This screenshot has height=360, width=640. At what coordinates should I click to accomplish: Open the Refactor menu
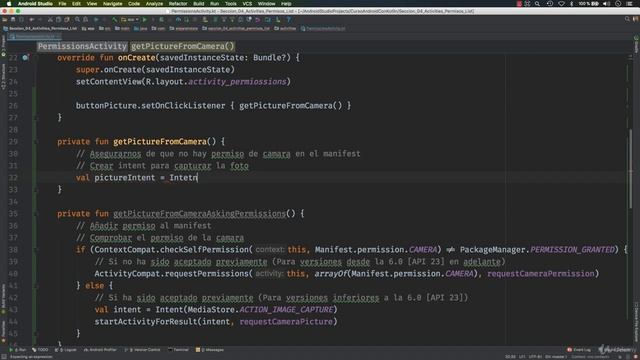(178, 3)
